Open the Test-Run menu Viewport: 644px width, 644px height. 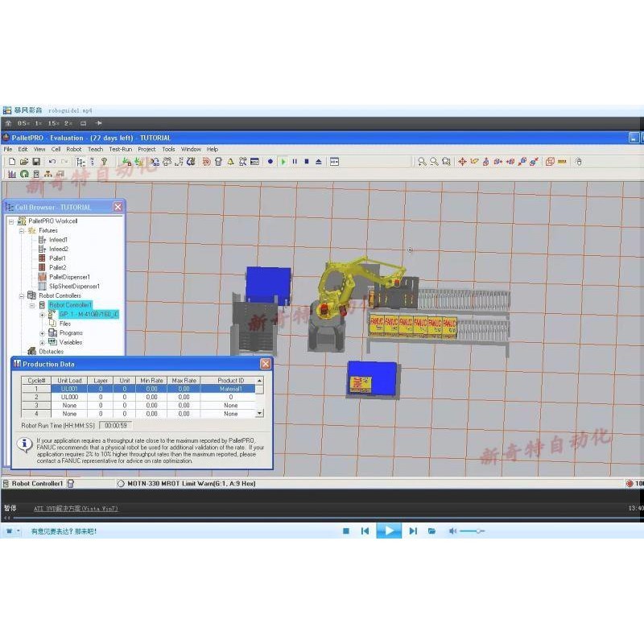[x=121, y=149]
